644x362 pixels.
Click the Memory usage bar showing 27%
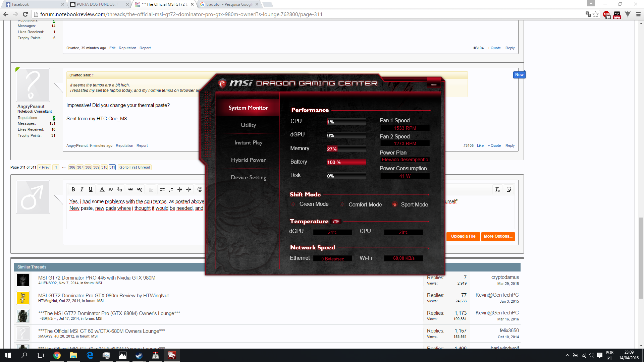[346, 149]
